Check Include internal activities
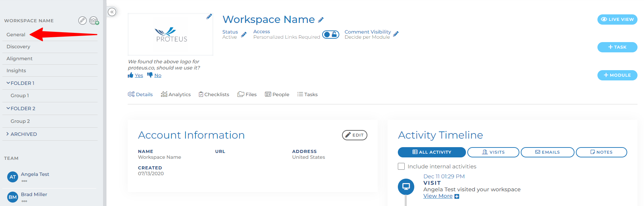Screen dimensions: 644x206 point(401,166)
